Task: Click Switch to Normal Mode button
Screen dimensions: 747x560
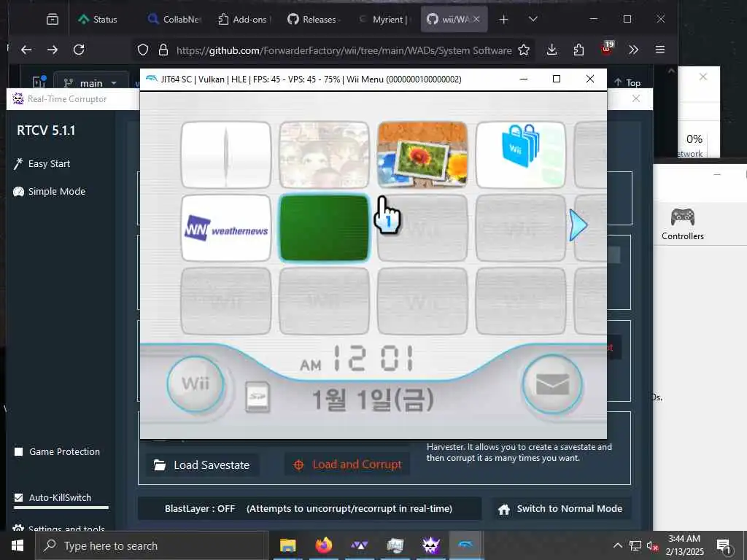Action: tap(561, 508)
